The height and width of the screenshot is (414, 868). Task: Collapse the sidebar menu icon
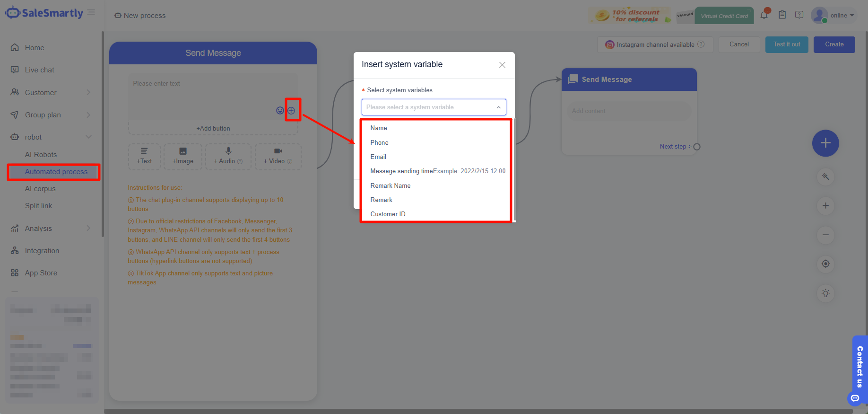[x=91, y=12]
